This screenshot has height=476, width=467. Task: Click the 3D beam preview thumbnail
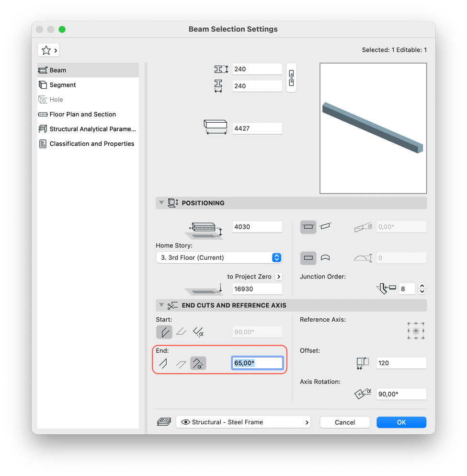pyautogui.click(x=373, y=128)
